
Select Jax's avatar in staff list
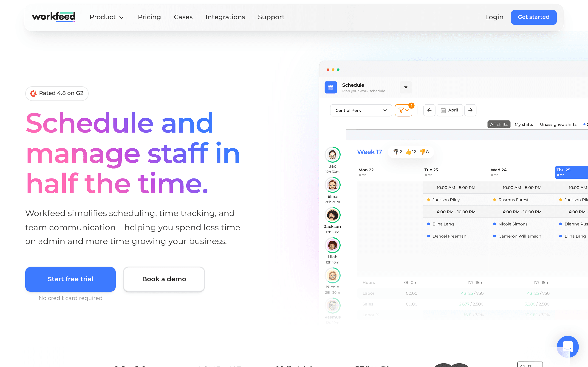[332, 155]
